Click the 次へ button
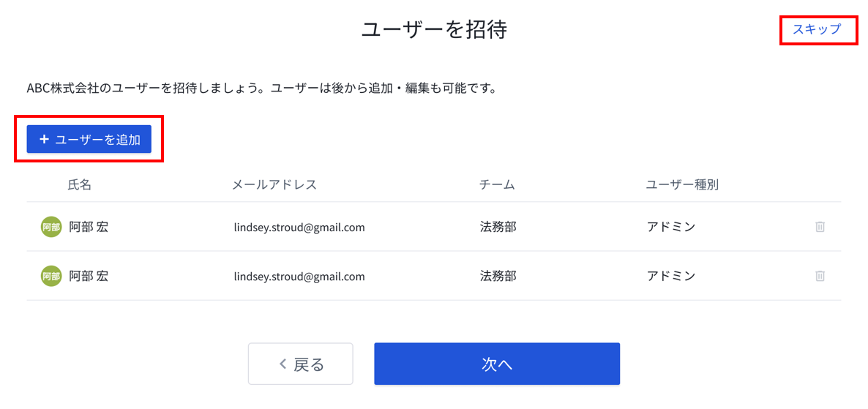 496,364
